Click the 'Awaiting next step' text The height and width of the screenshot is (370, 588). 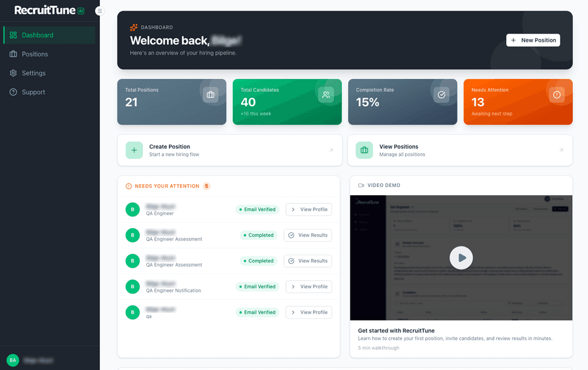point(492,114)
